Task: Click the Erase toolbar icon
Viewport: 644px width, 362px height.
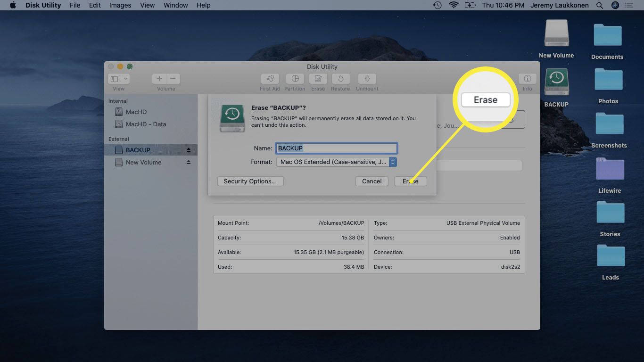Action: pyautogui.click(x=318, y=79)
